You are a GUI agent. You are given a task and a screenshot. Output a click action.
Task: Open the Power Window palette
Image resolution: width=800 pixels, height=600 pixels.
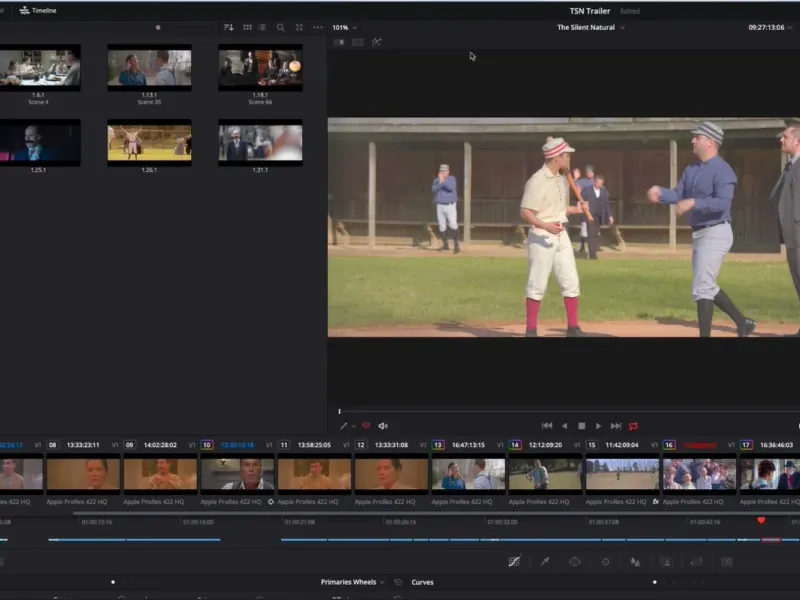coord(575,562)
